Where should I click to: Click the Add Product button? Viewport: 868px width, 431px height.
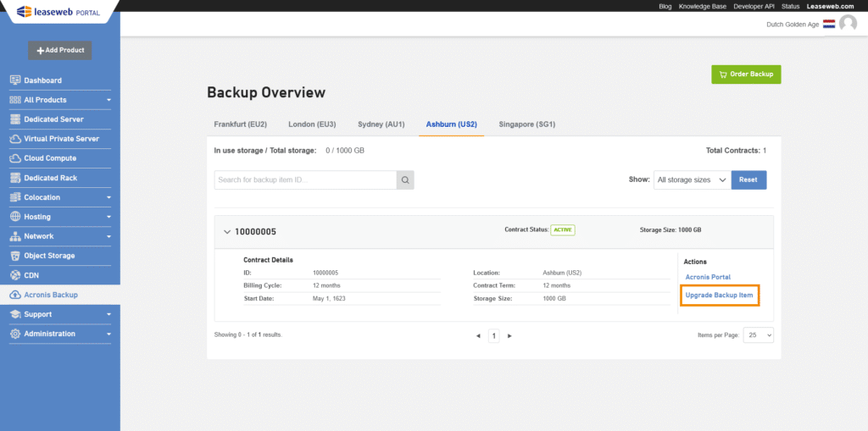point(60,50)
